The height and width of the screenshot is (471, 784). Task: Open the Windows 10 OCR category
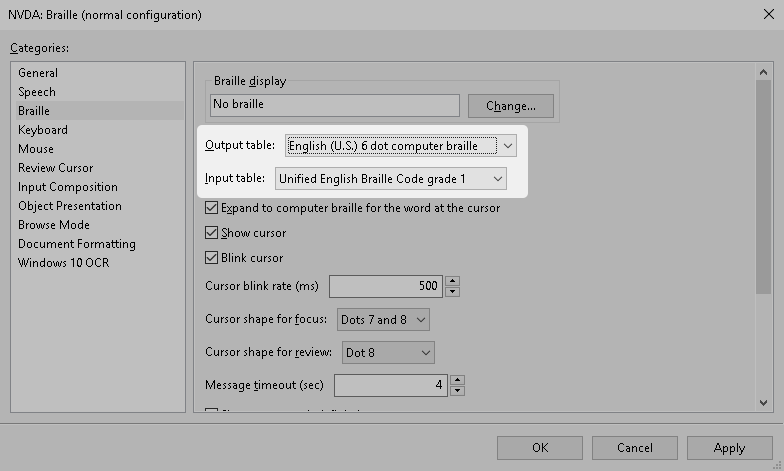(63, 263)
